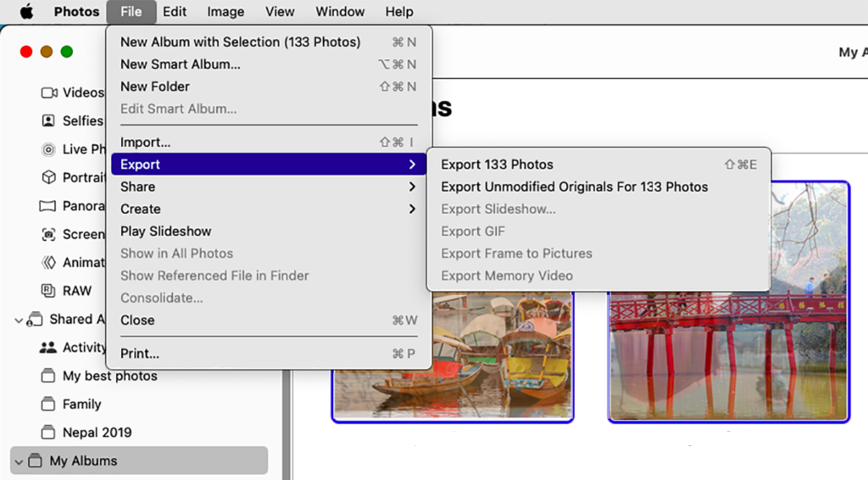
Task: Collapse the Shared Albums section chevron
Action: (x=19, y=320)
